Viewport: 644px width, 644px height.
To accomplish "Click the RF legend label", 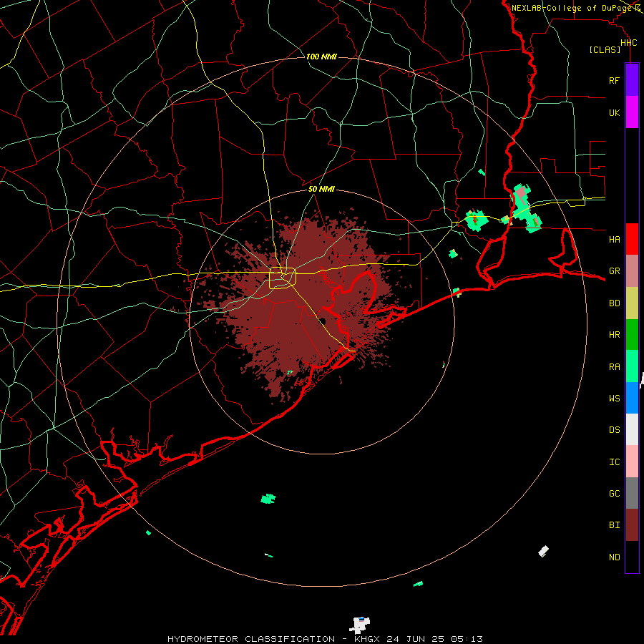I will coord(615,80).
